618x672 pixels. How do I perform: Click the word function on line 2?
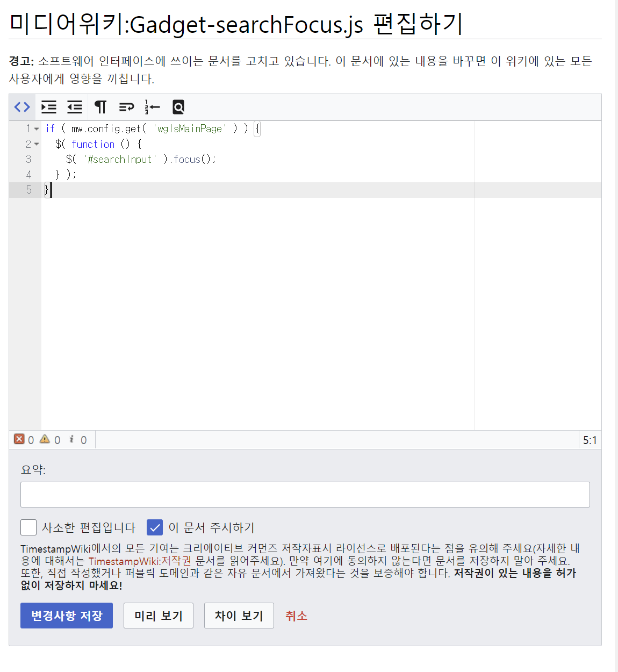tap(93, 144)
